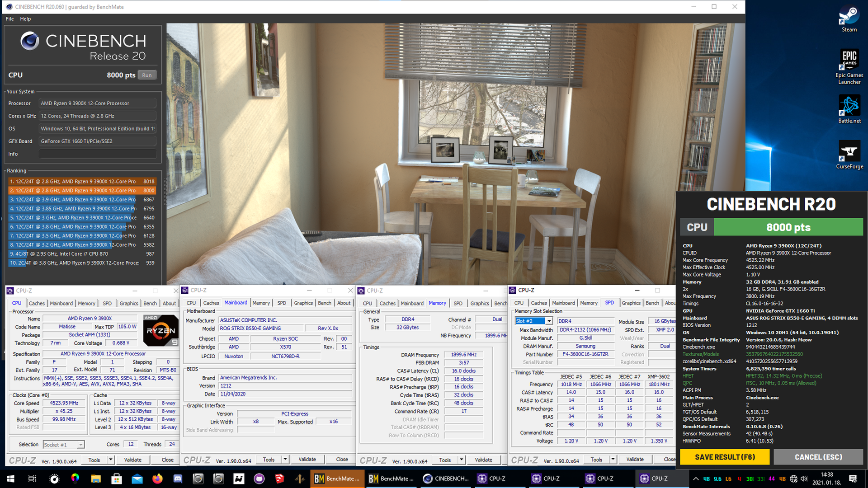The height and width of the screenshot is (488, 868).
Task: Open the Epic Games Launcher desktop icon
Action: click(849, 66)
